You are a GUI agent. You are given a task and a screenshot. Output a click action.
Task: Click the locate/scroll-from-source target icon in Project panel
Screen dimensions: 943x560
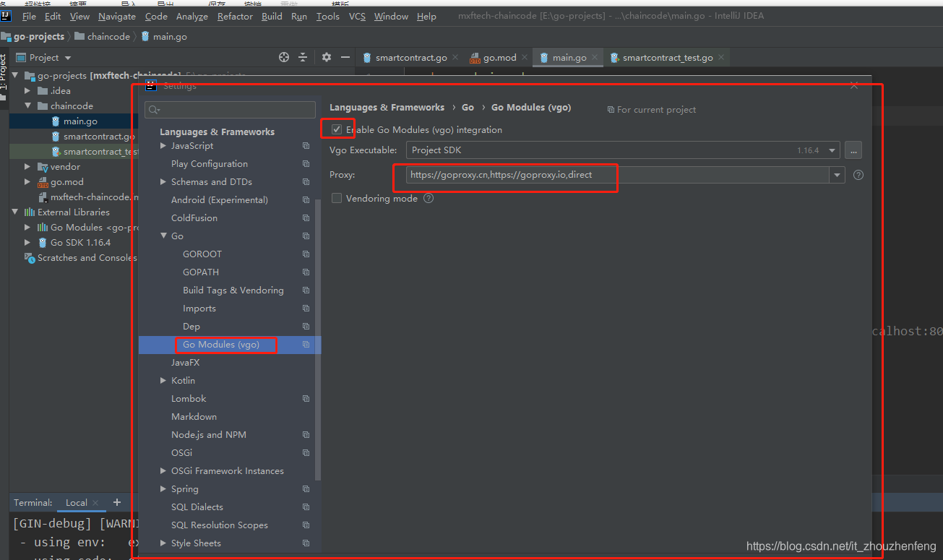(284, 57)
